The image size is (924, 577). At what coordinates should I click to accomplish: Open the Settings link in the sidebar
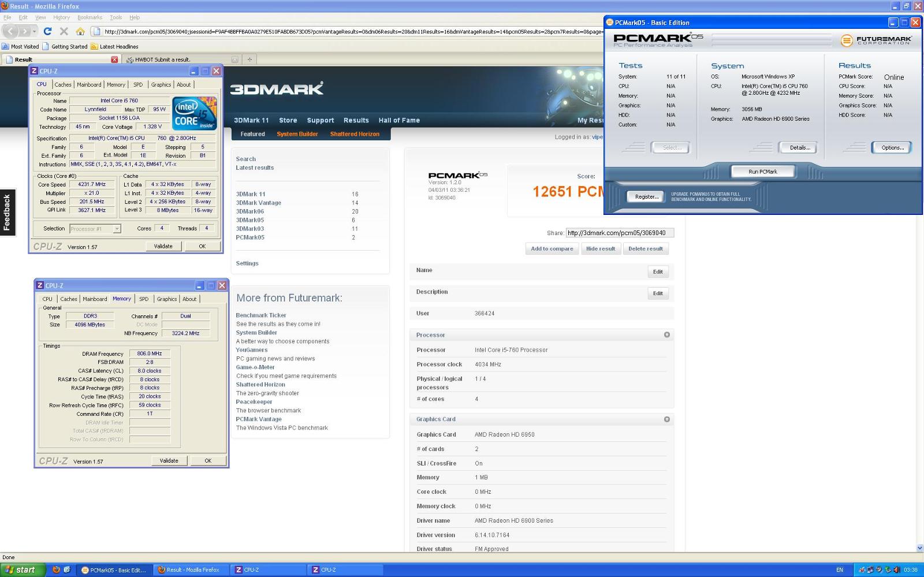pos(247,263)
